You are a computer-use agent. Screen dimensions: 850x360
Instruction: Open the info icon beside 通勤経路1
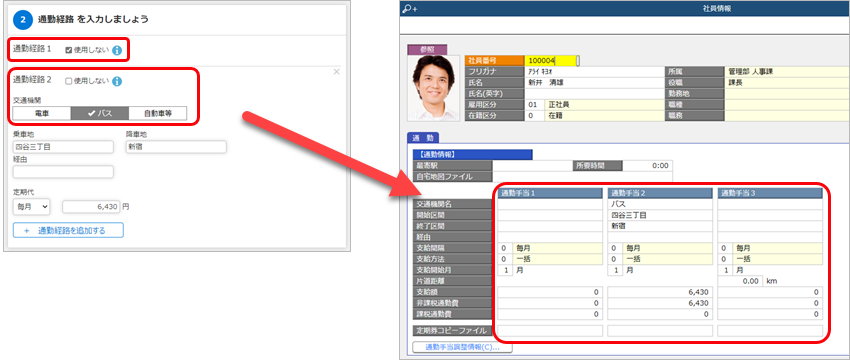[x=117, y=50]
